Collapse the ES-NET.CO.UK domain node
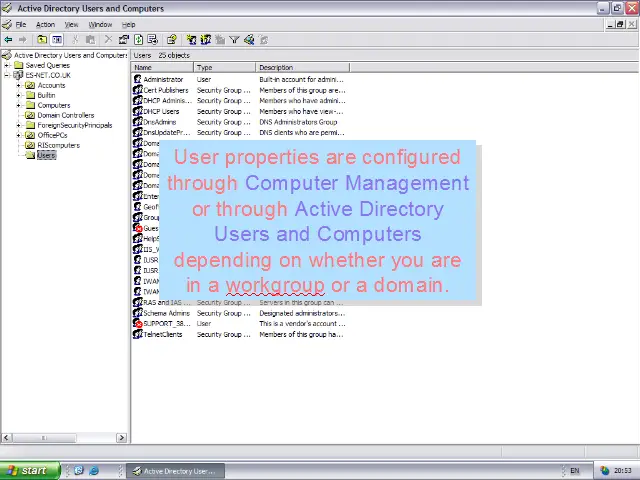640x480 pixels. click(x=7, y=75)
